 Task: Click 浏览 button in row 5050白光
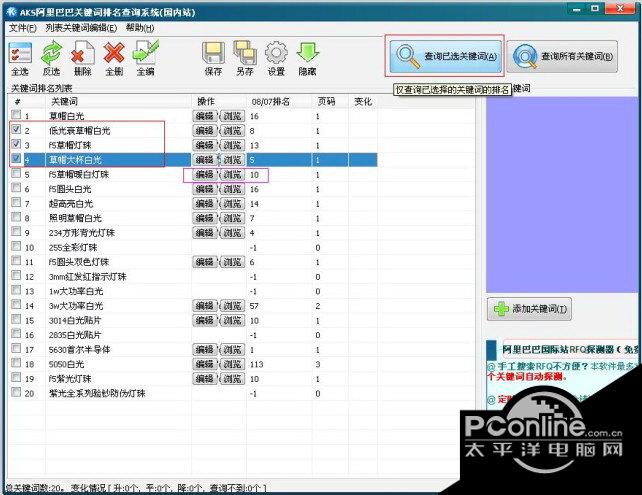coord(232,364)
